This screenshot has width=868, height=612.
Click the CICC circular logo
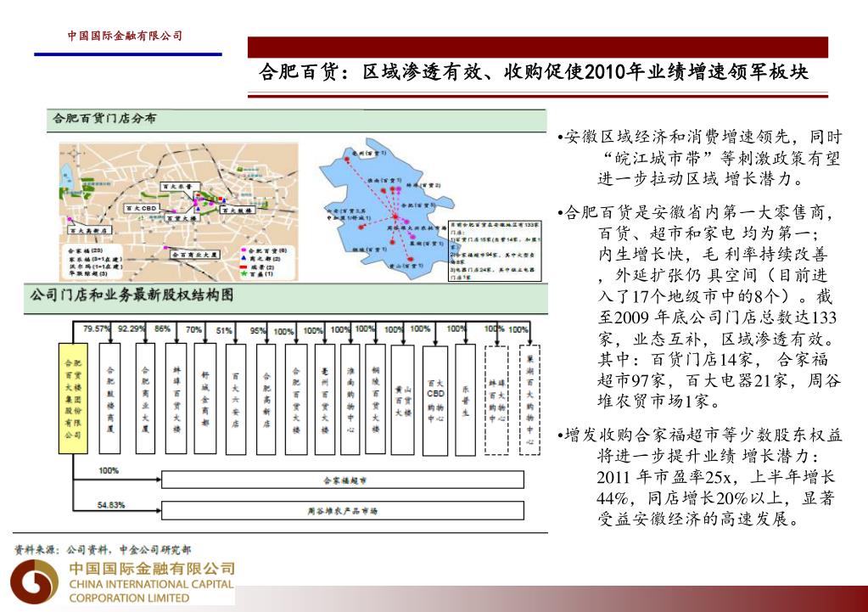pyautogui.click(x=34, y=582)
